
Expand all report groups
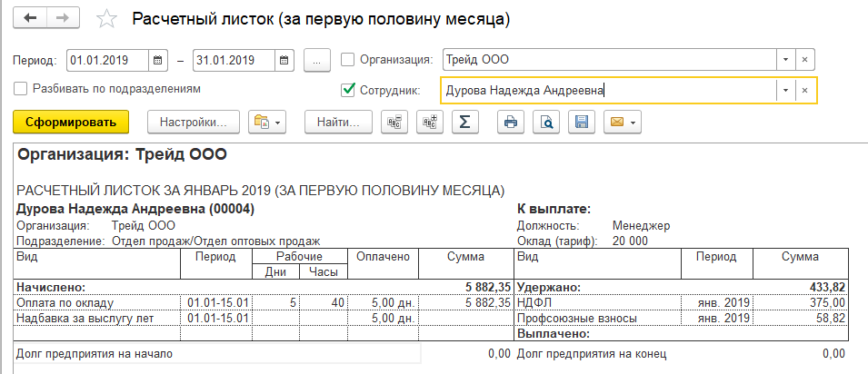point(429,122)
